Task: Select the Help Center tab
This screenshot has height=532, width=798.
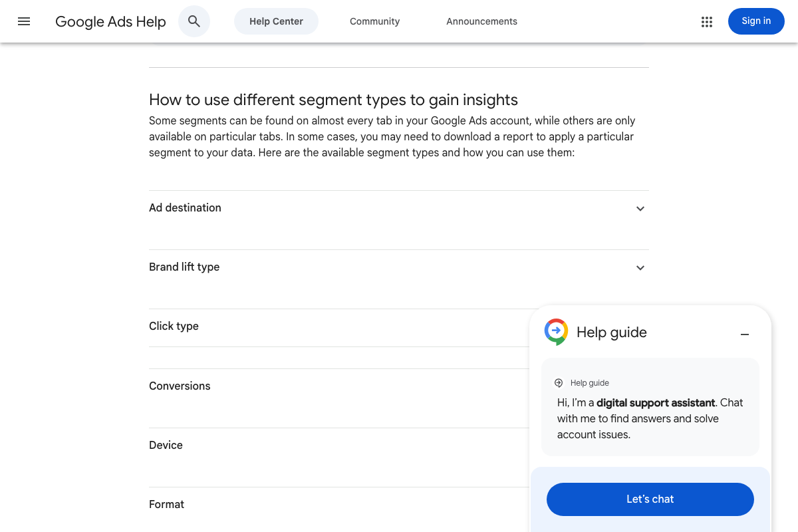Action: tap(276, 21)
